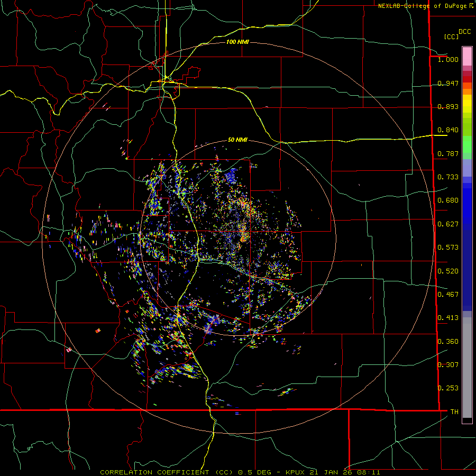Click the 0.253 scale value
Image resolution: width=476 pixels, height=476 pixels.
pos(448,388)
